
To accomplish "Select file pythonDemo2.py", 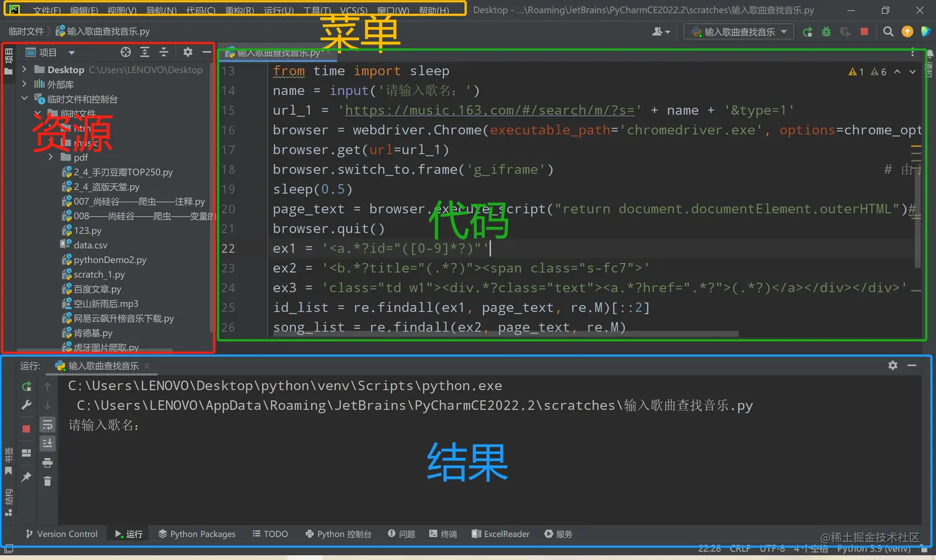I will (x=104, y=260).
